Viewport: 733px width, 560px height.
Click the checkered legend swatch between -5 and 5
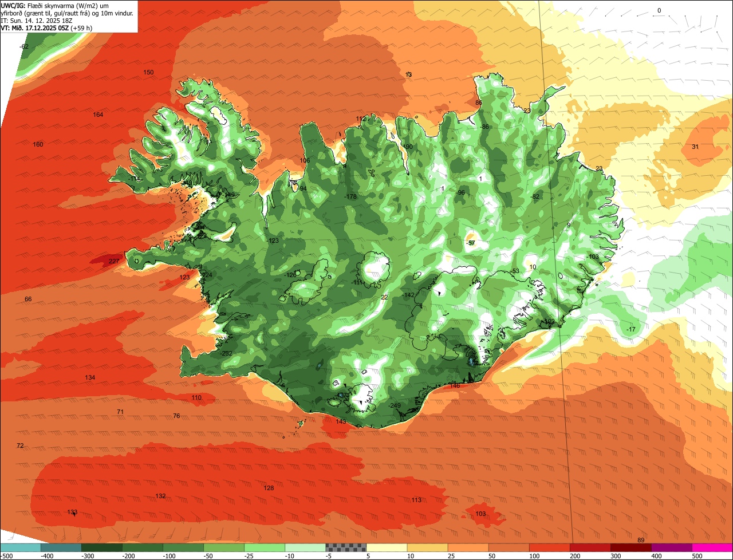[x=346, y=547]
